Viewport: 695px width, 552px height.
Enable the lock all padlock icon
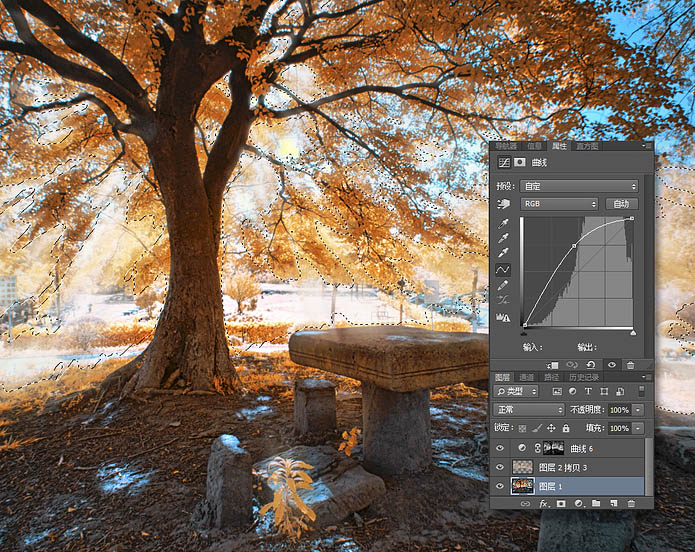point(566,428)
